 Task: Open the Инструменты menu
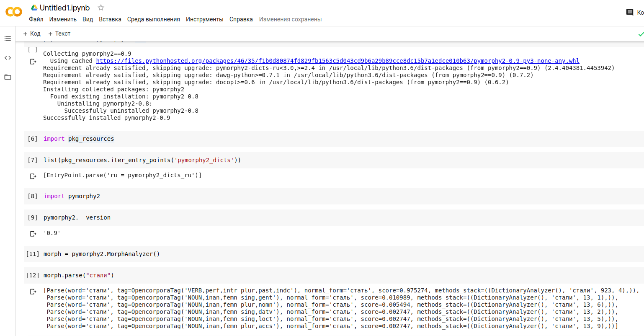click(204, 19)
